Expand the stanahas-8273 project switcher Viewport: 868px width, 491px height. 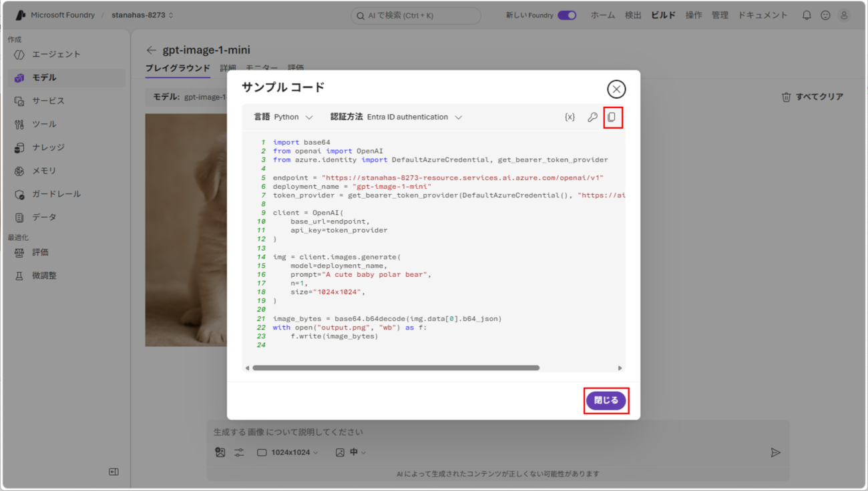coord(142,15)
